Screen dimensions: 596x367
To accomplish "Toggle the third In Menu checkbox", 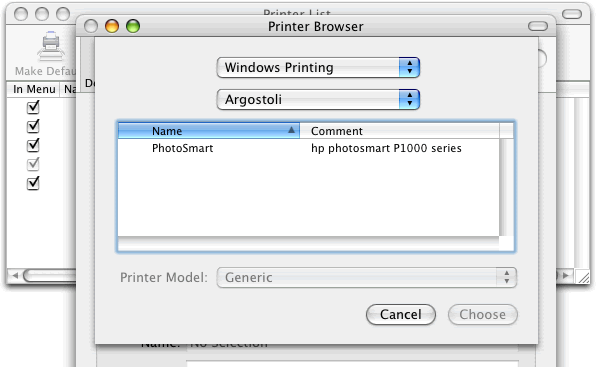I will 33,145.
